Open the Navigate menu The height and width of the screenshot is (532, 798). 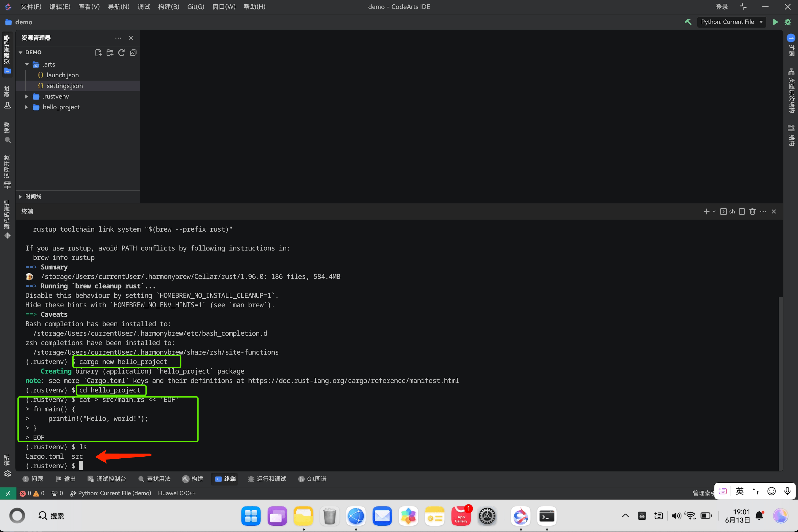pyautogui.click(x=118, y=7)
